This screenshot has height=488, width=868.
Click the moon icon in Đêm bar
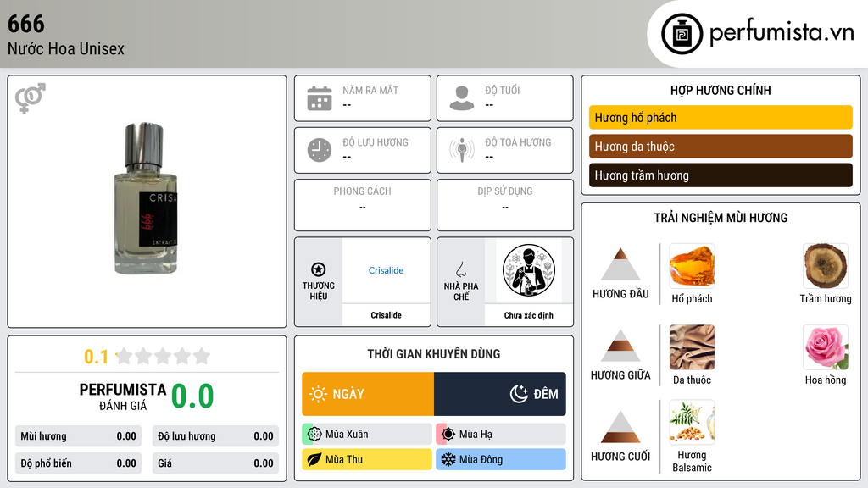pyautogui.click(x=519, y=394)
